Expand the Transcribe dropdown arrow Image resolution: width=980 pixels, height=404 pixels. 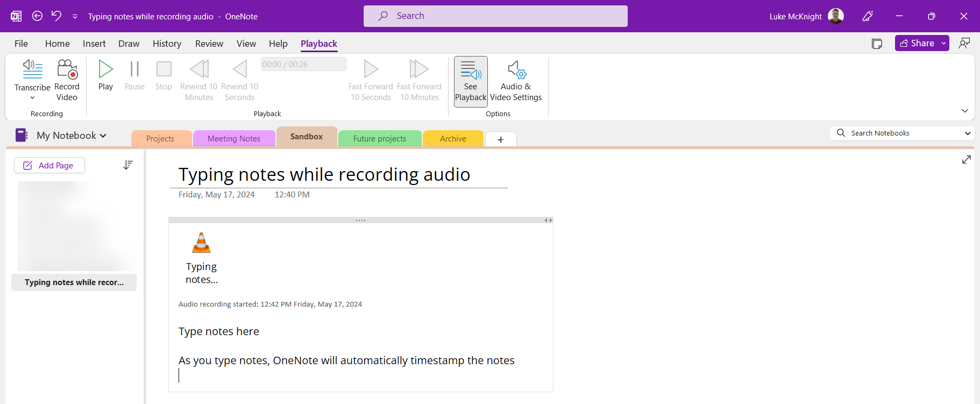[x=32, y=98]
